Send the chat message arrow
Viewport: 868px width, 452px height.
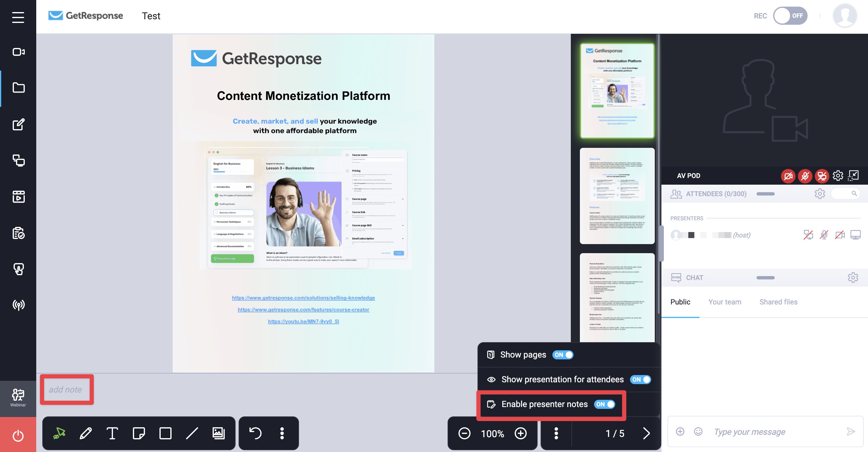click(850, 431)
